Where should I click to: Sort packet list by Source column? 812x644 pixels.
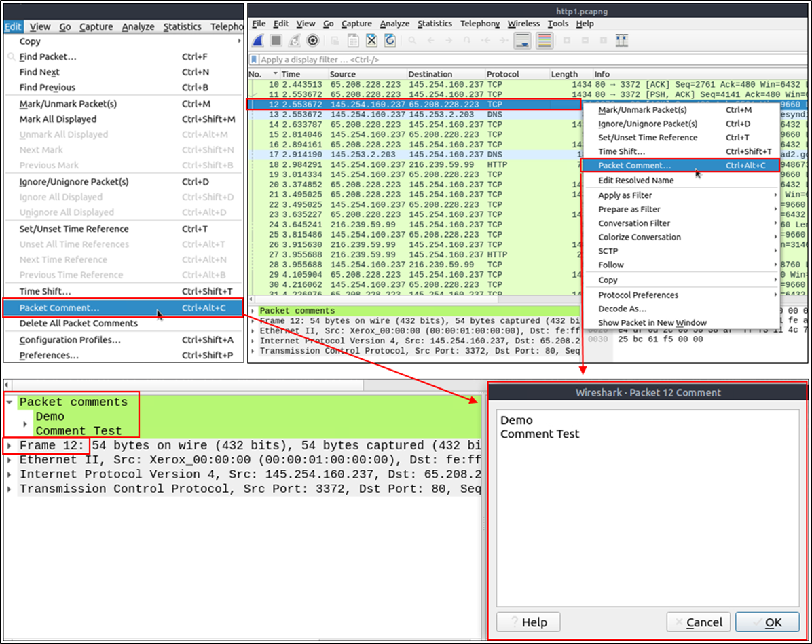click(367, 74)
